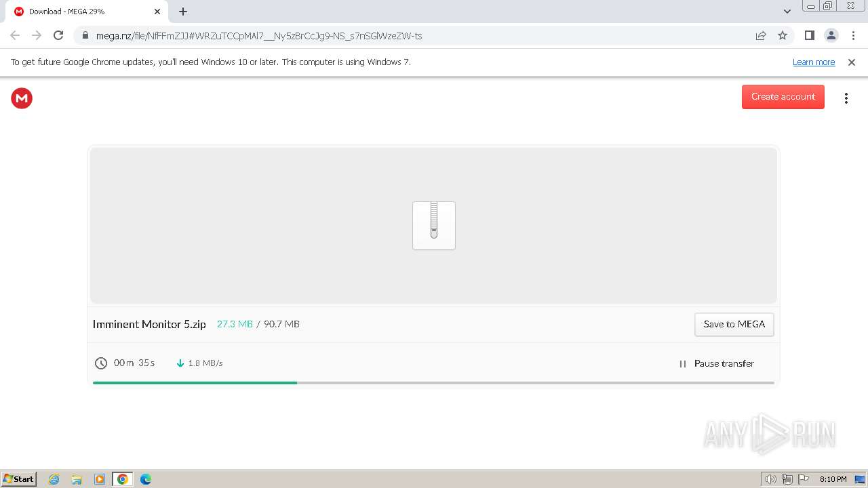
Task: Open Windows Media Player from the taskbar
Action: (x=100, y=479)
